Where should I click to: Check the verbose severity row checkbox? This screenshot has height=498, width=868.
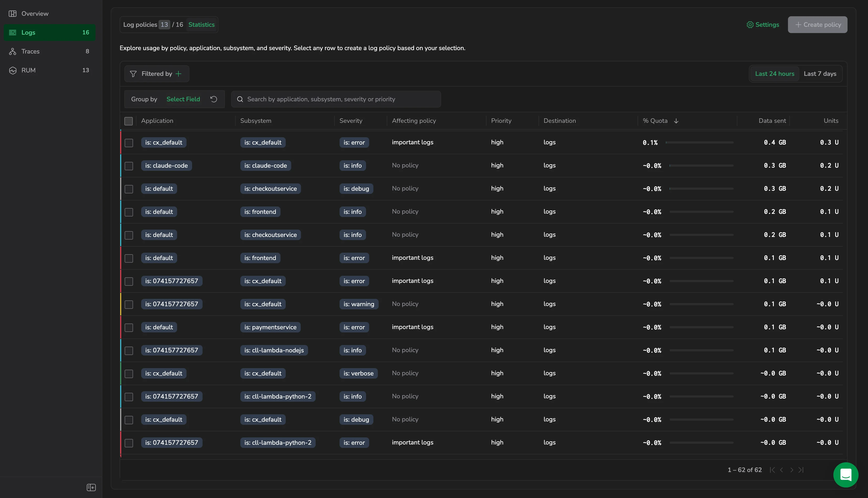[129, 374]
